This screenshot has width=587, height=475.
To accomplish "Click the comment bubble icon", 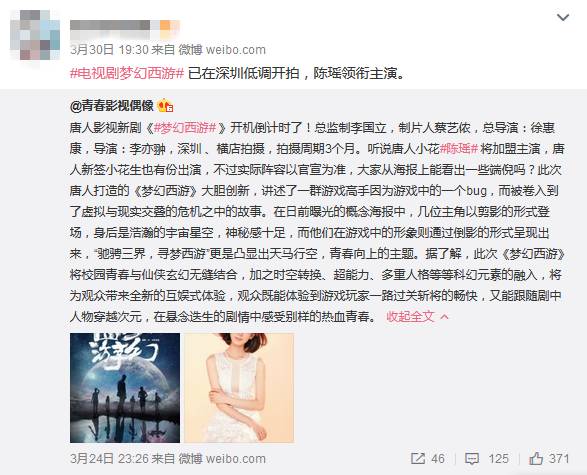I will click(x=472, y=459).
